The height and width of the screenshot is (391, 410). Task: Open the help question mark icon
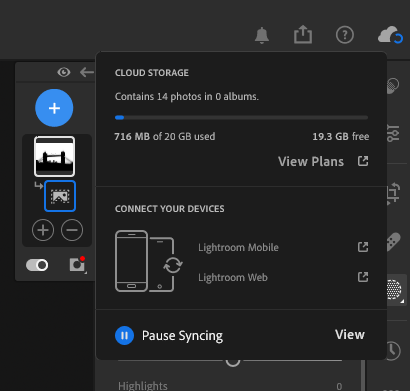coord(345,35)
